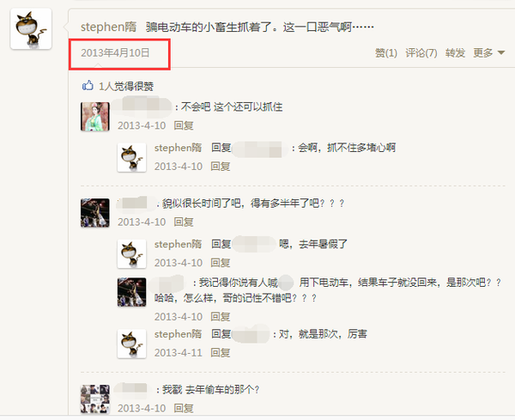Click the post date 2013年4月10日

pyautogui.click(x=115, y=52)
